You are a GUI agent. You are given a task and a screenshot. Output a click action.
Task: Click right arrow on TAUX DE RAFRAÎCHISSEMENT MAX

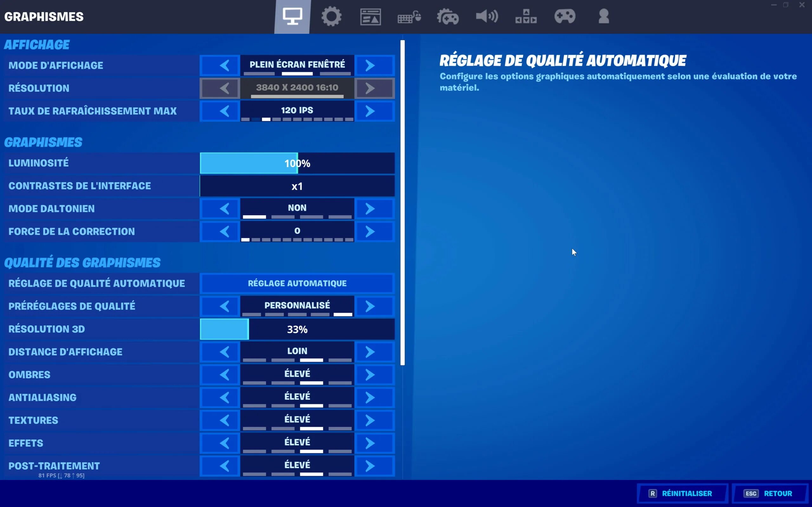point(370,110)
